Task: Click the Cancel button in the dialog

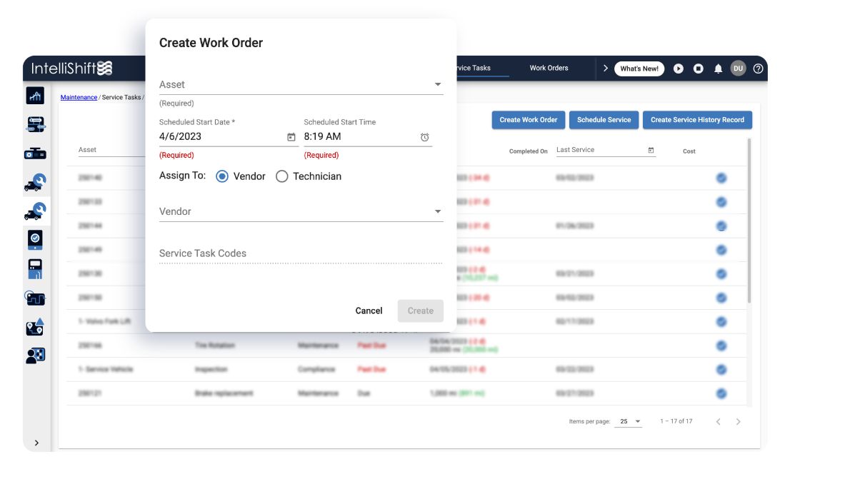Action: coord(369,311)
